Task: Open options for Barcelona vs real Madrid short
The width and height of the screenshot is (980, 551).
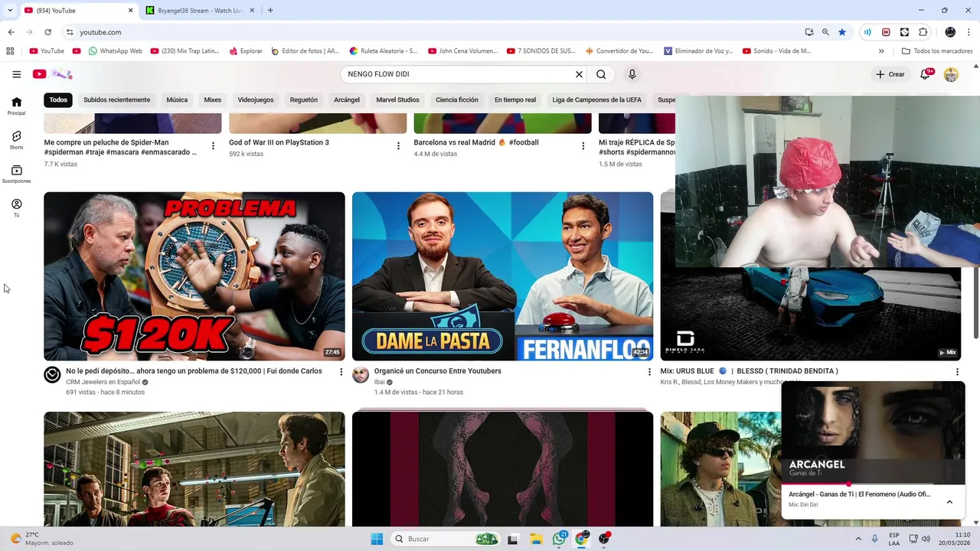Action: click(x=583, y=146)
